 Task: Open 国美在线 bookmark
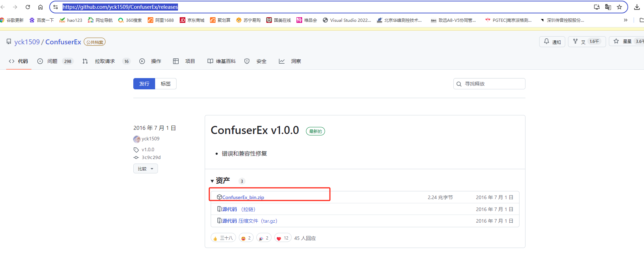(279, 20)
